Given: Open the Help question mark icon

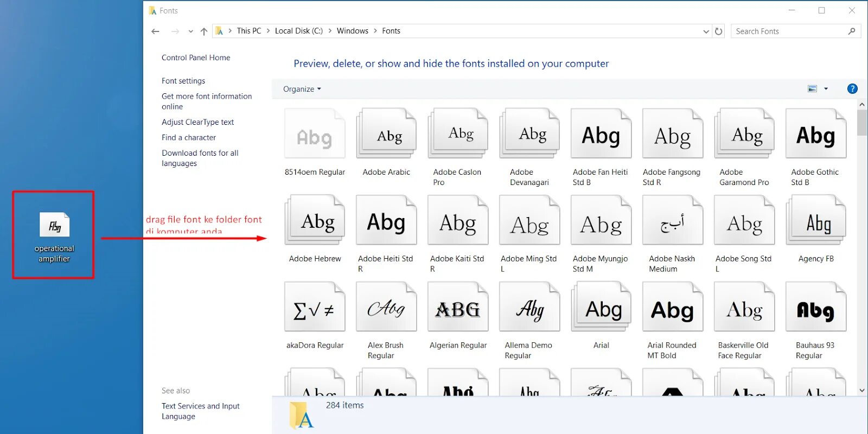Looking at the screenshot, I should click(852, 88).
